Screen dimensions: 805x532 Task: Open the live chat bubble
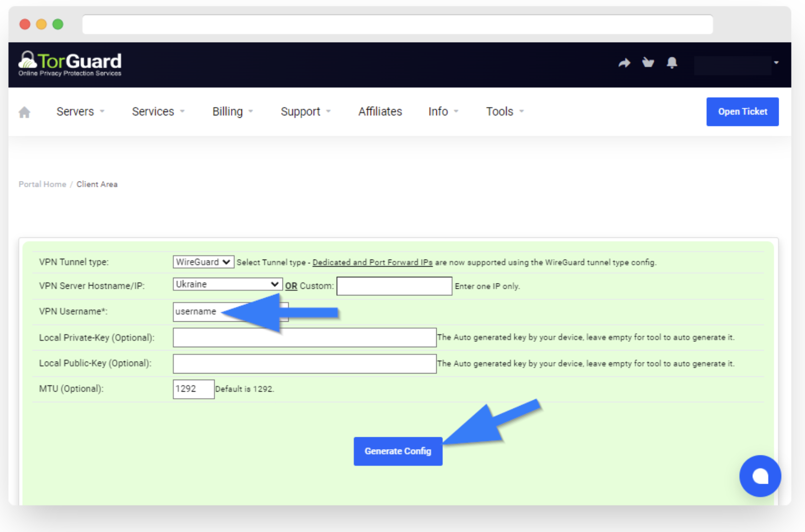pos(760,476)
